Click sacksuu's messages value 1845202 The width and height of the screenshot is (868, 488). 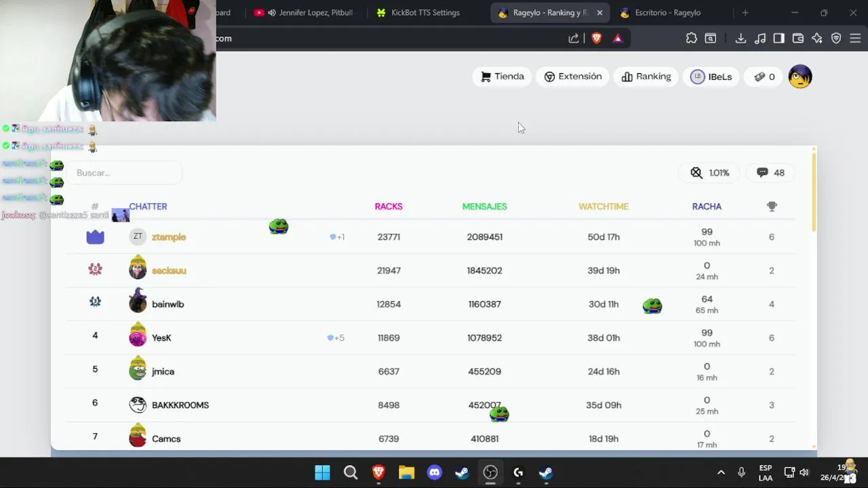tap(484, 270)
